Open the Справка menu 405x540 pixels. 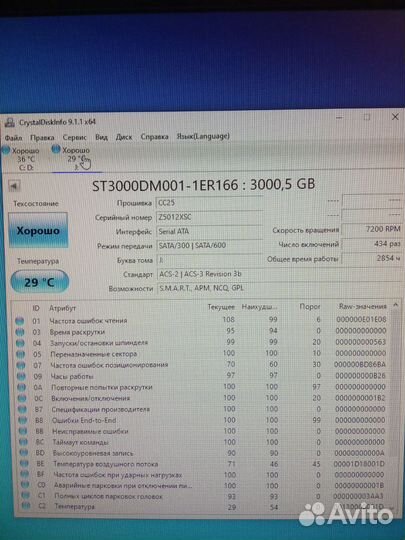point(154,137)
